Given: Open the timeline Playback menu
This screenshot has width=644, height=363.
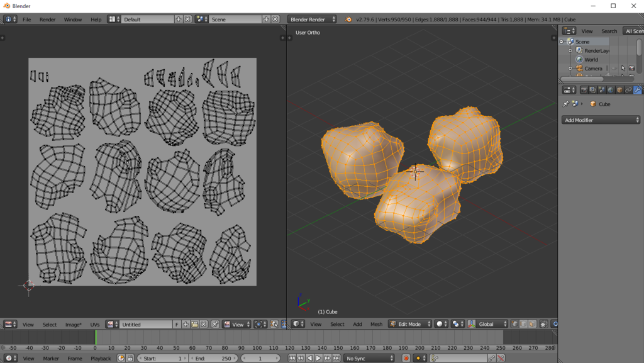Looking at the screenshot, I should coord(101,359).
